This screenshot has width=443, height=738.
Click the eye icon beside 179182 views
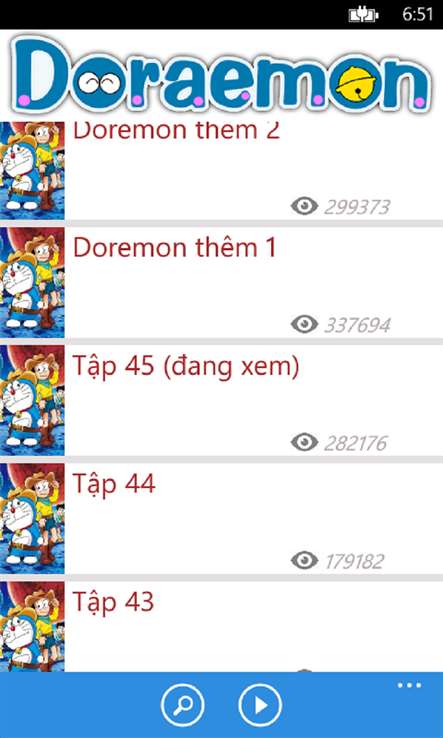pyautogui.click(x=304, y=560)
